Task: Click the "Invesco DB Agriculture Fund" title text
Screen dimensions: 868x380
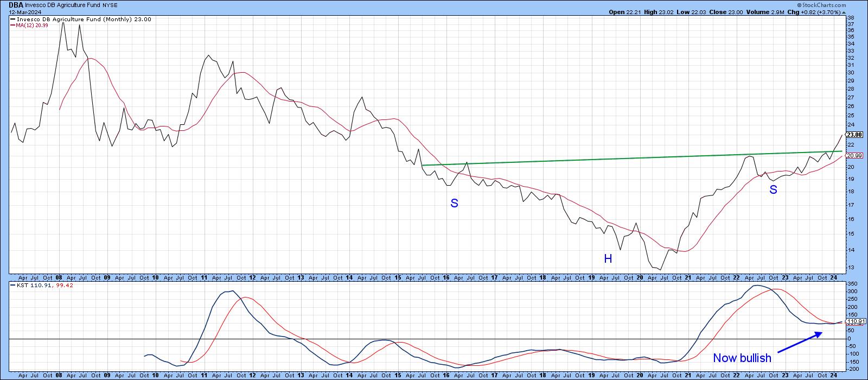Action: pyautogui.click(x=62, y=4)
